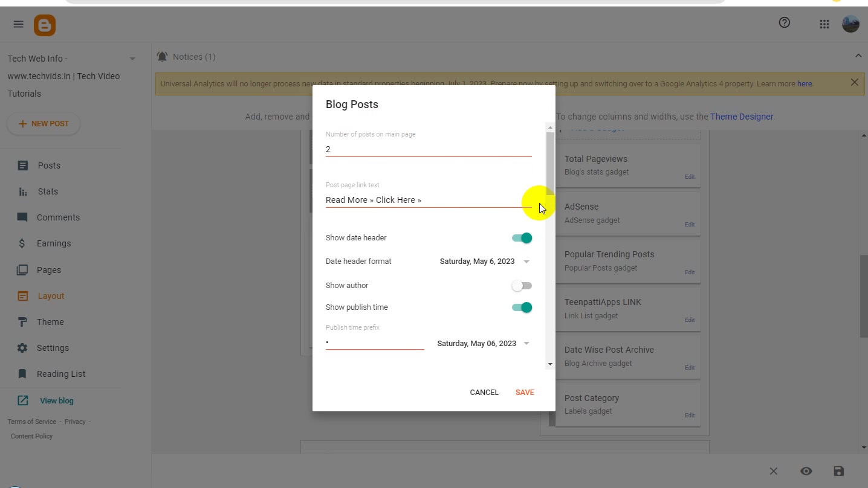Click the SAVE button in dialog

point(525,393)
